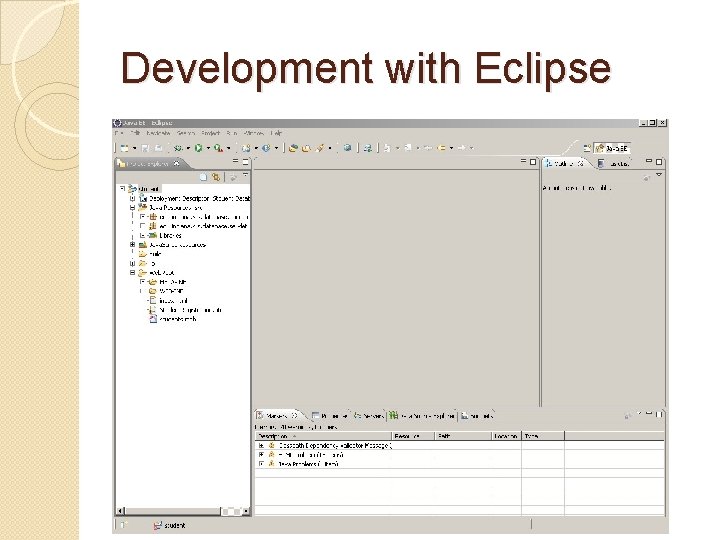Minimize the Outline view panel
The height and width of the screenshot is (540, 720).
coord(649,161)
